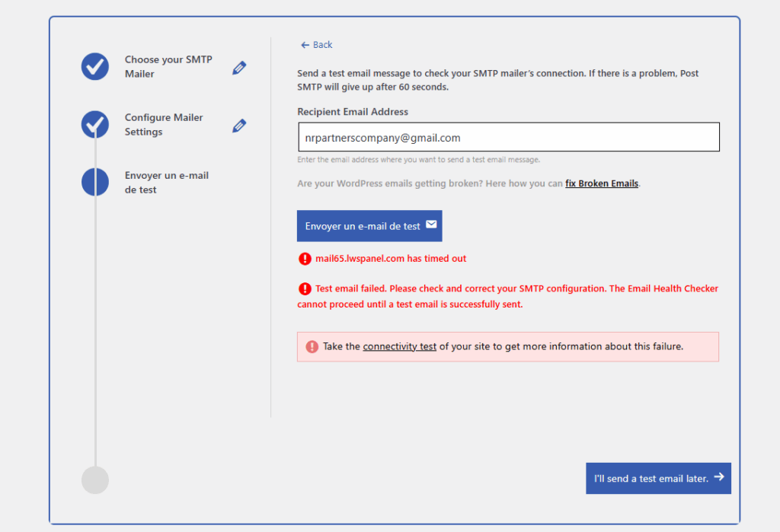Click the blue circle for the test email step
The image size is (780, 532).
[x=95, y=182]
